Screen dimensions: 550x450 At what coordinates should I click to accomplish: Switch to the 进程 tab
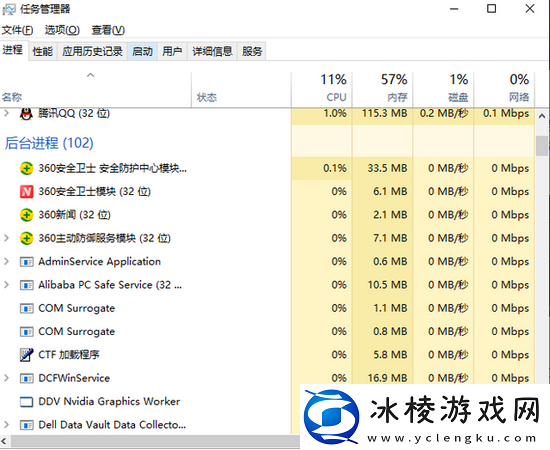(13, 51)
